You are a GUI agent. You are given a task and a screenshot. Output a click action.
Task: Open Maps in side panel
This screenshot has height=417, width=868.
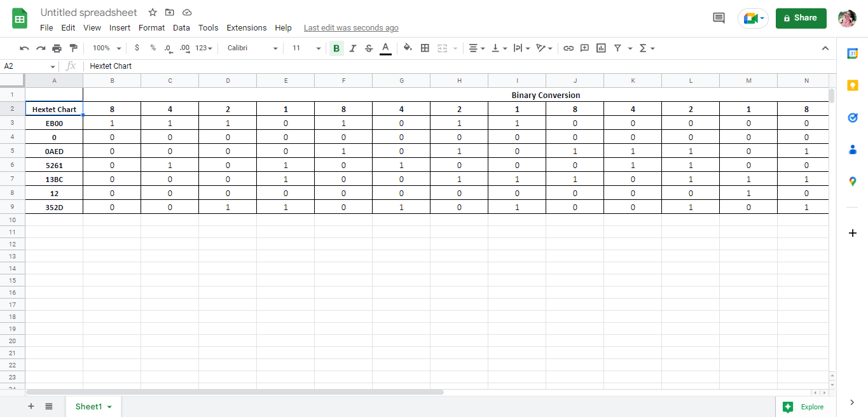[853, 181]
